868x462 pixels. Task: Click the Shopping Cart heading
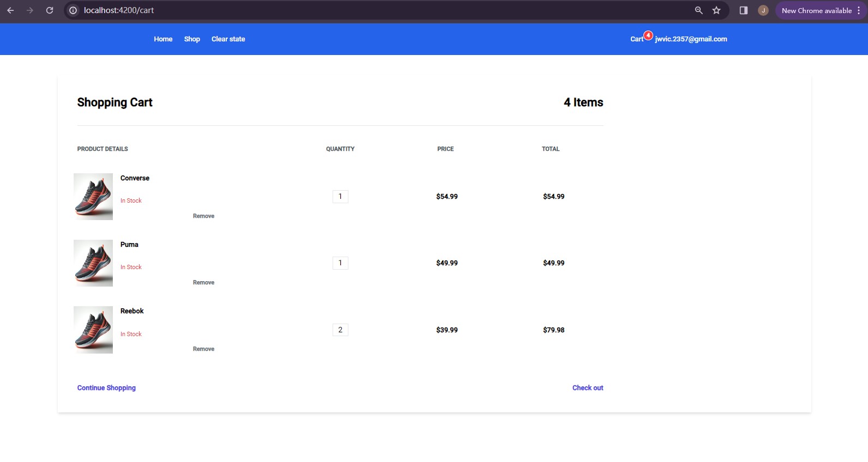114,102
